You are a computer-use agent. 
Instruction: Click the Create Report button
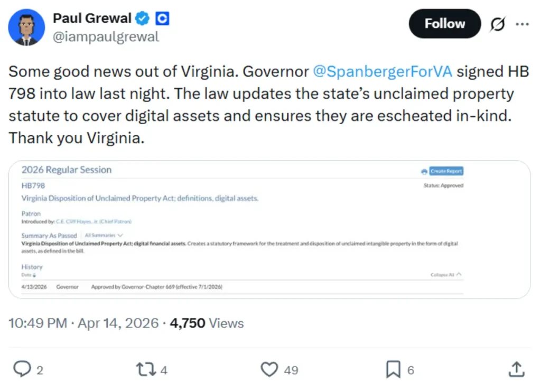click(x=446, y=171)
